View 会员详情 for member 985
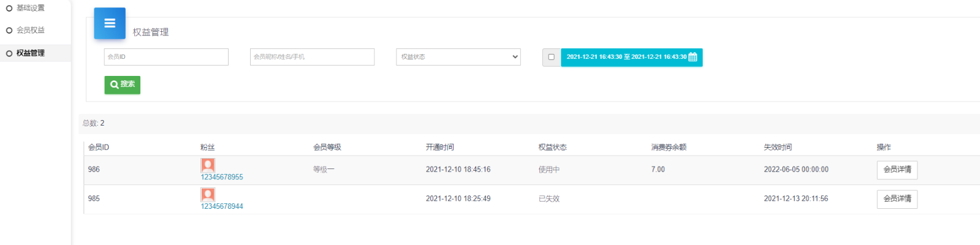980x245 pixels. pyautogui.click(x=897, y=199)
